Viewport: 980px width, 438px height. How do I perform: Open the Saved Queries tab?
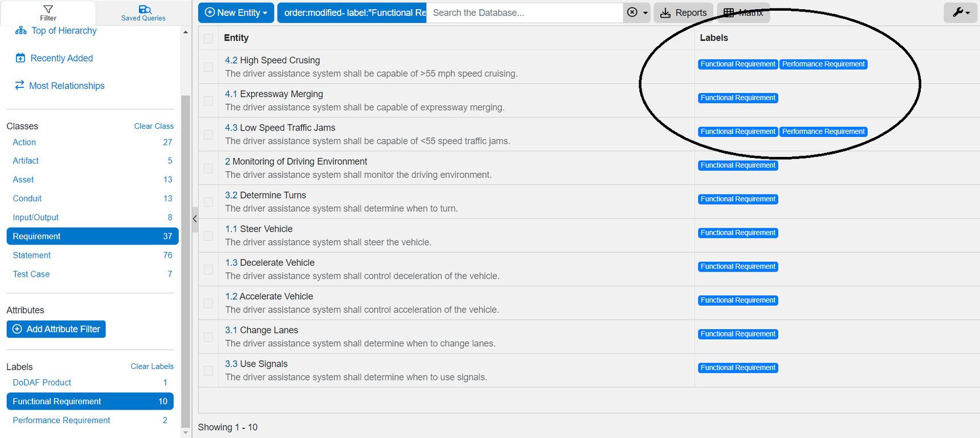(144, 9)
